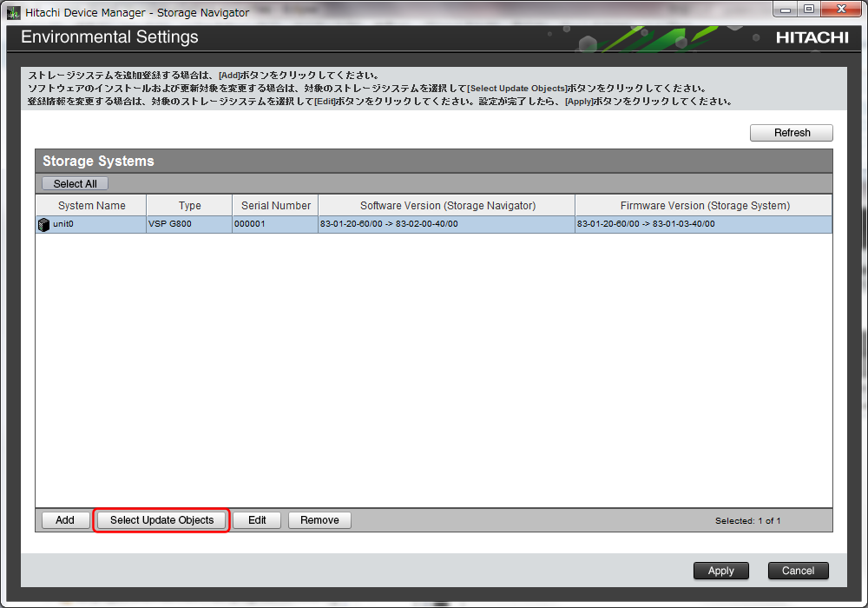Close the Storage Navigator window

tap(841, 9)
